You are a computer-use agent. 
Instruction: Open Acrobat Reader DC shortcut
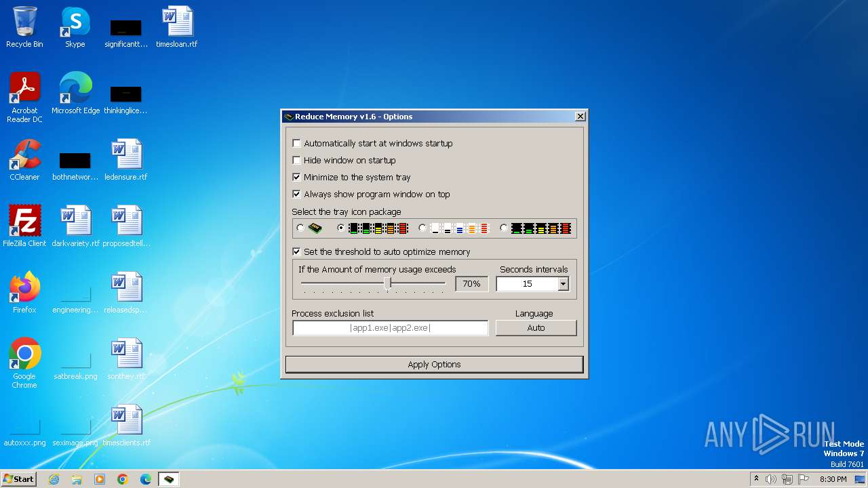pyautogui.click(x=24, y=97)
